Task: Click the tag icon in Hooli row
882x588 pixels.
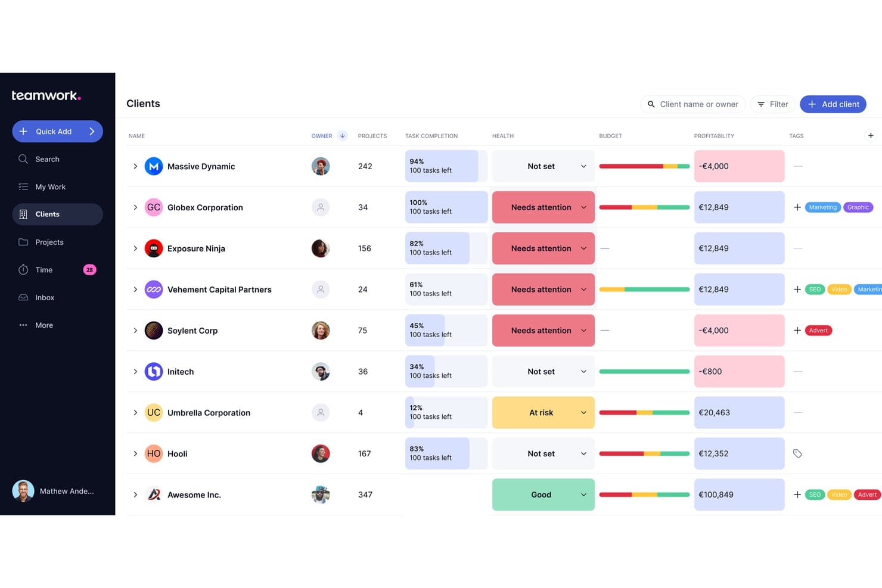Action: tap(797, 454)
